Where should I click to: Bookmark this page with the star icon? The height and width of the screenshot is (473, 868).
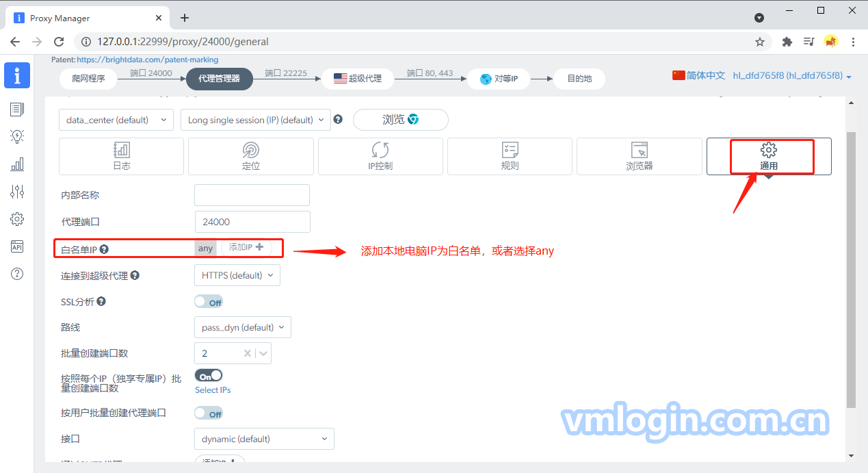pyautogui.click(x=760, y=42)
